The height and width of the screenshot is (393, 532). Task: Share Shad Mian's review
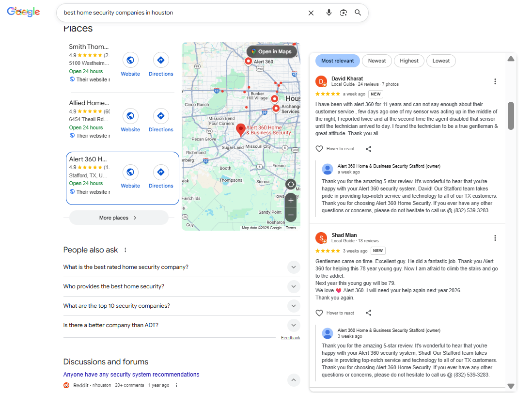click(369, 313)
